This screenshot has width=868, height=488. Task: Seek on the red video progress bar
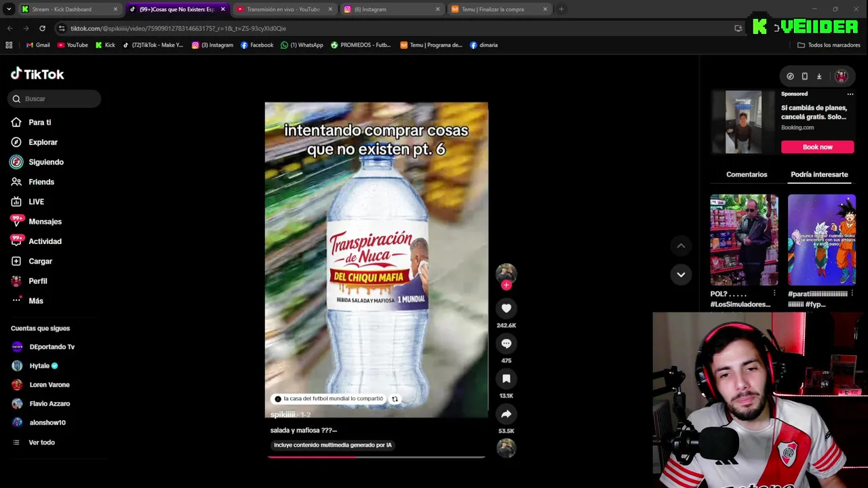click(376, 457)
